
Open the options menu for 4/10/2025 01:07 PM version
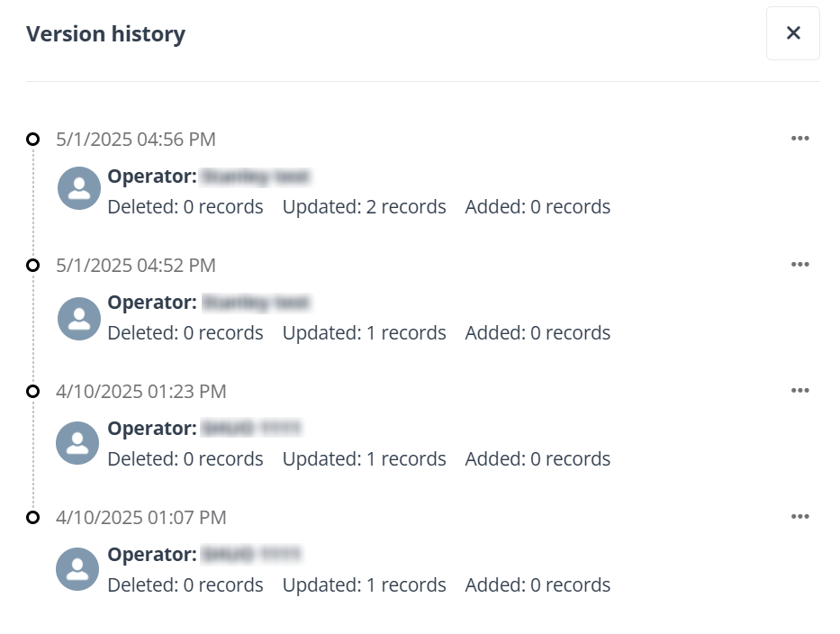pyautogui.click(x=800, y=516)
